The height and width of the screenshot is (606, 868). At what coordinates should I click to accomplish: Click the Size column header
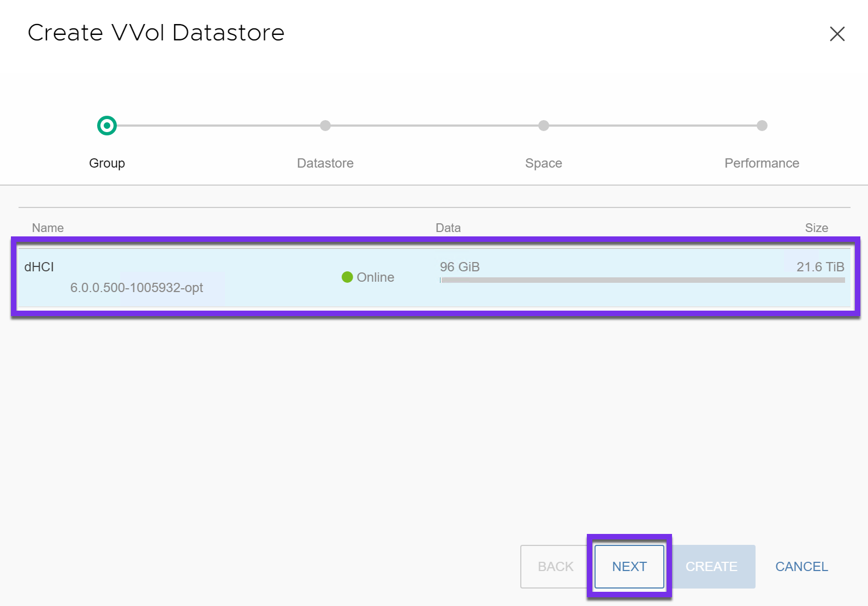(816, 228)
